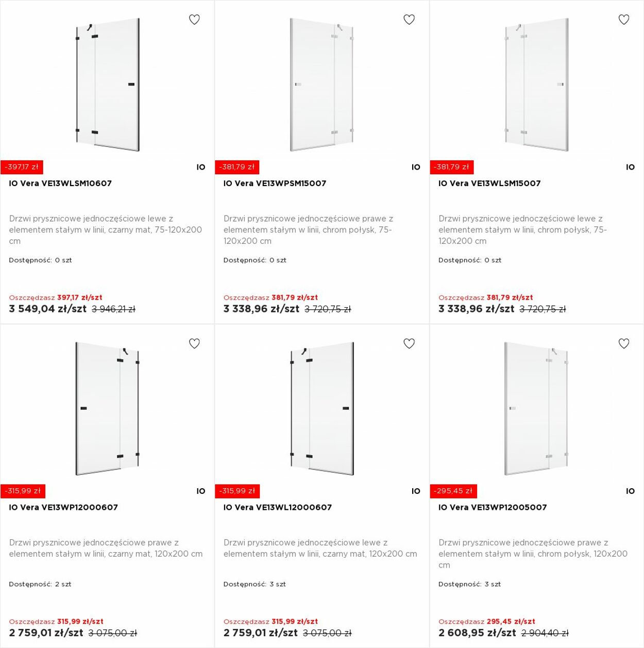
Task: Click black matte VE13WLSM10607 door image
Action: pyautogui.click(x=108, y=85)
